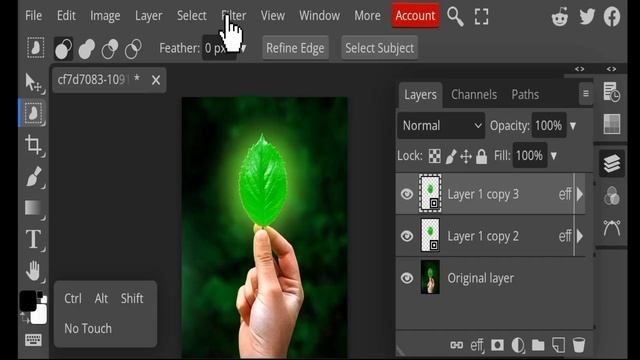Switch to the Channels tab
The height and width of the screenshot is (360, 640).
(474, 95)
